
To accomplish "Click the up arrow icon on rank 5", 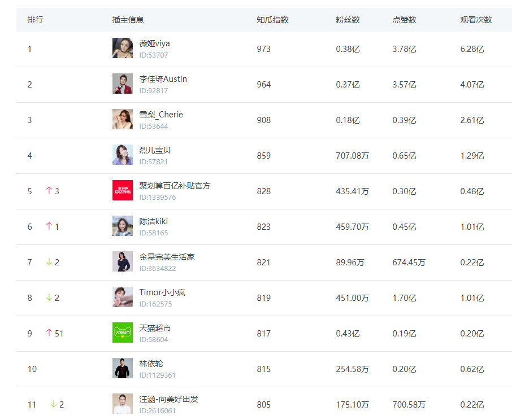I will pos(49,191).
